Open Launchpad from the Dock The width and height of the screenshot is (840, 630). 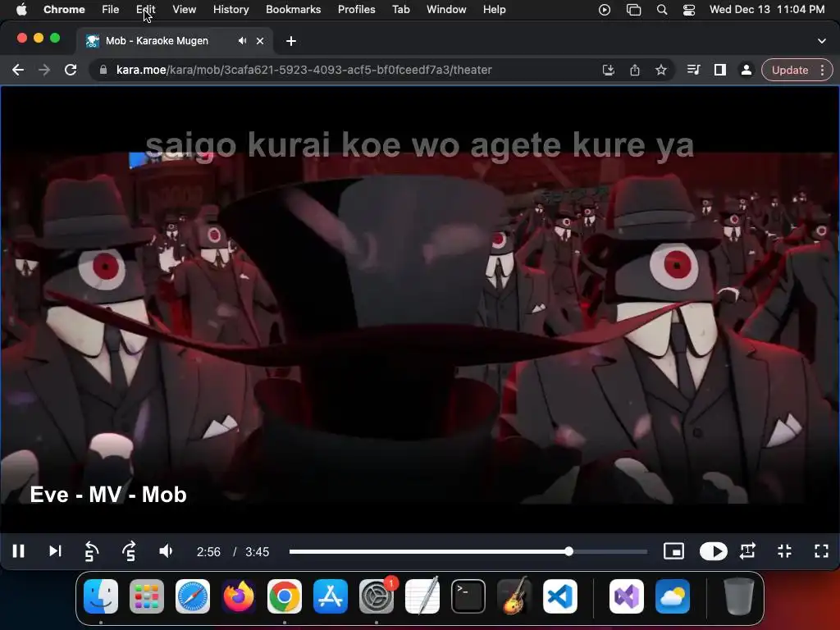(147, 596)
